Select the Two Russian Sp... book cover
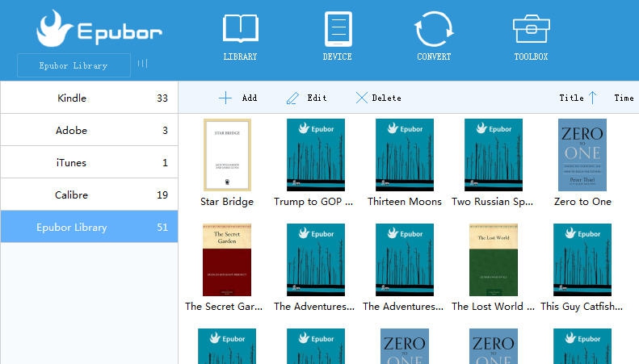The height and width of the screenshot is (364, 639). 494,155
